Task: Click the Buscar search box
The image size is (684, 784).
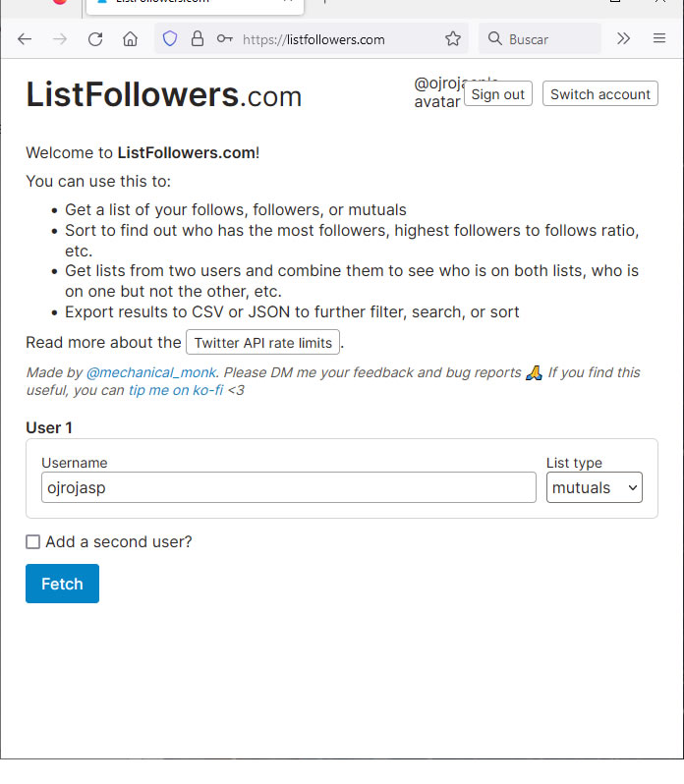Action: (540, 39)
